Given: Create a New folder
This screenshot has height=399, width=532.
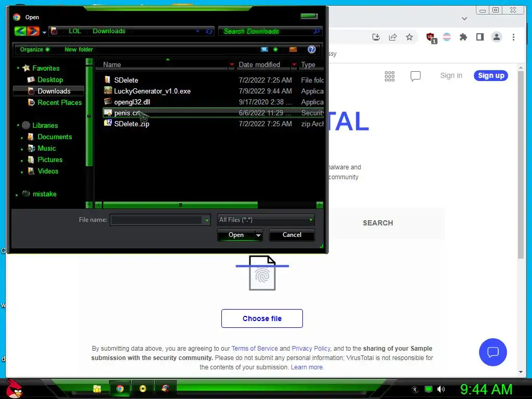Looking at the screenshot, I should coord(79,49).
